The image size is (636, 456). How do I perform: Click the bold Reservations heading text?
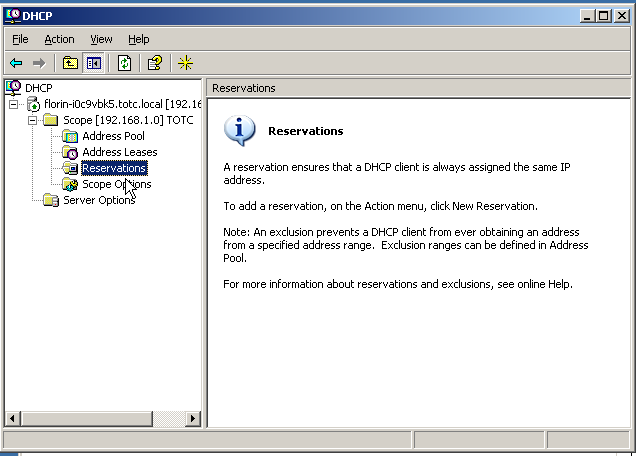pyautogui.click(x=305, y=131)
